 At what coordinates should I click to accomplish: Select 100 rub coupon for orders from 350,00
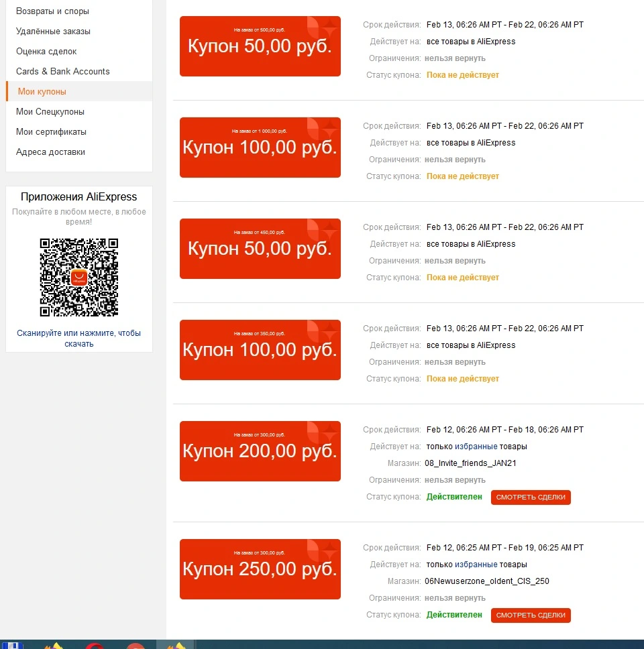pos(260,350)
